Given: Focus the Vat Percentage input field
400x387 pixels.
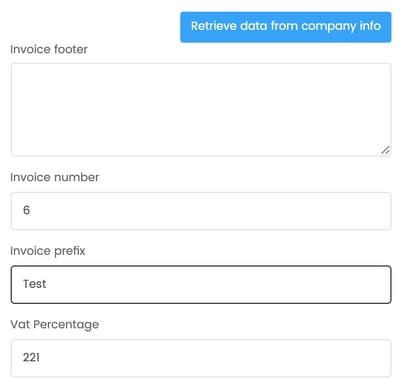Looking at the screenshot, I should click(x=201, y=358).
